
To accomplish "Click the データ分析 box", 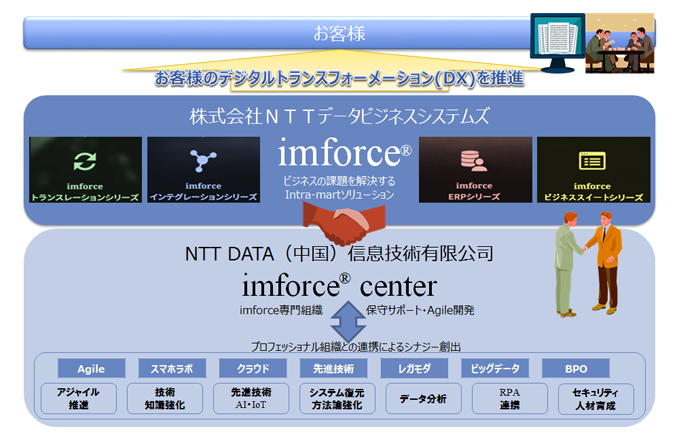I will pos(423,399).
